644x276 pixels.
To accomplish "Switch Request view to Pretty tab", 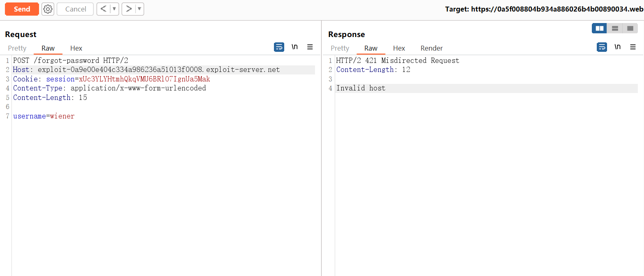I will point(17,48).
